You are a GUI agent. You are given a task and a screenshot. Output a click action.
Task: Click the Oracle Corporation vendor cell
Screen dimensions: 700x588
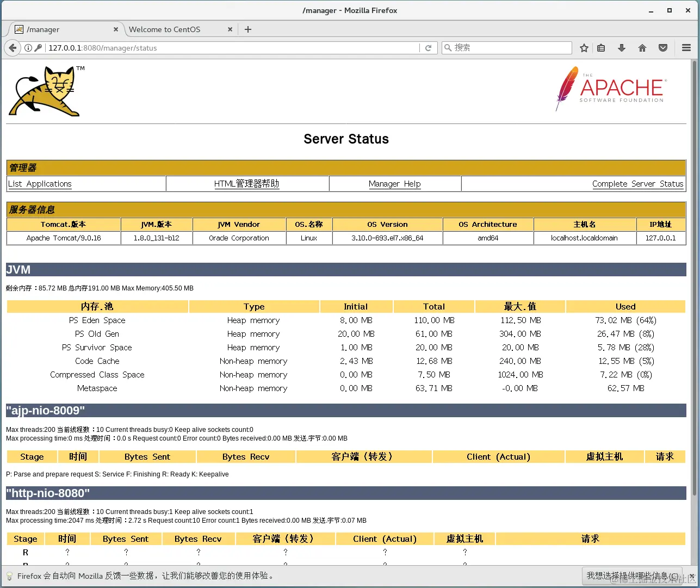point(239,238)
